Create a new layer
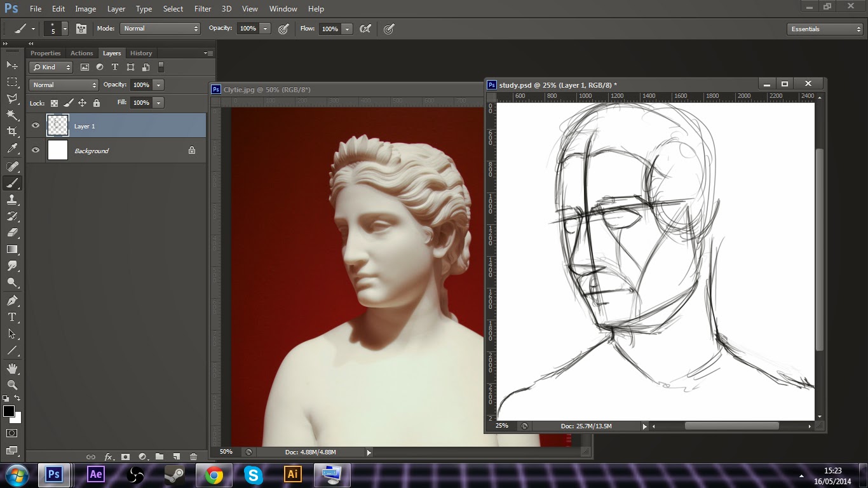The width and height of the screenshot is (868, 488). tap(176, 456)
